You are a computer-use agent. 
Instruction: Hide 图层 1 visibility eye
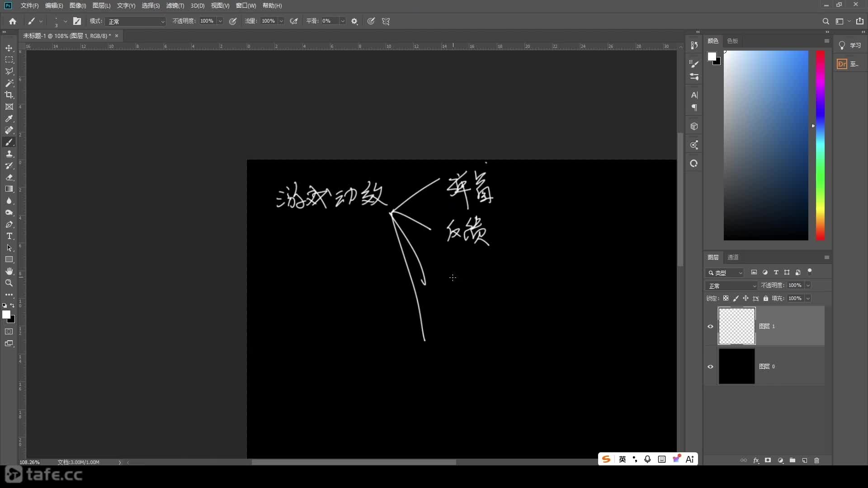[x=710, y=326]
